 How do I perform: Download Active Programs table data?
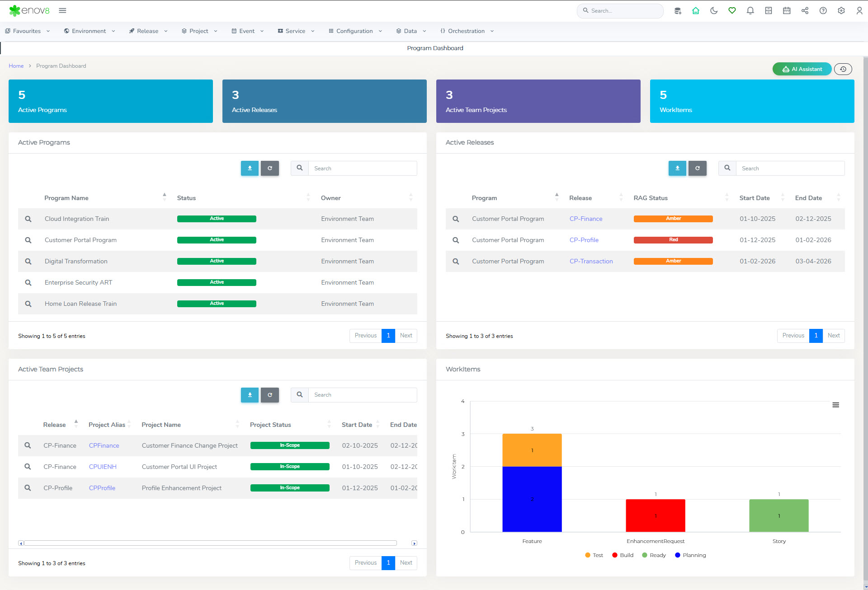(x=250, y=168)
